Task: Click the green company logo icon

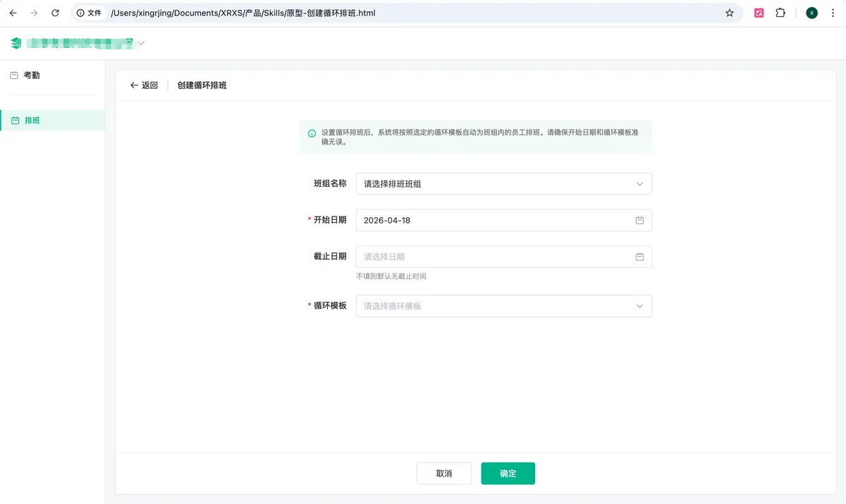Action: pos(16,44)
